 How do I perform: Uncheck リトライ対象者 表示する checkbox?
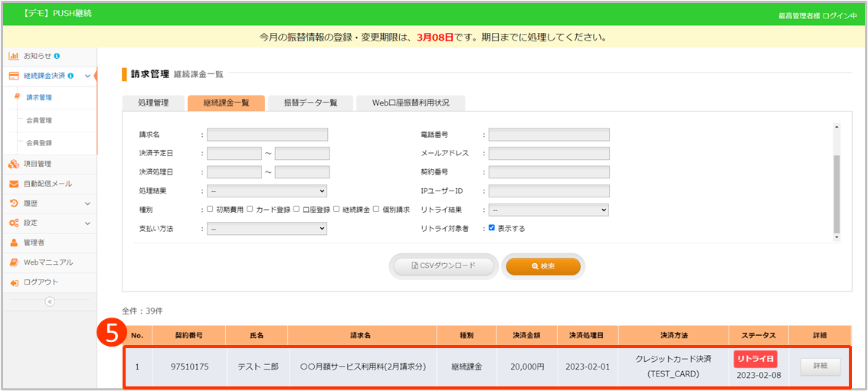click(492, 228)
